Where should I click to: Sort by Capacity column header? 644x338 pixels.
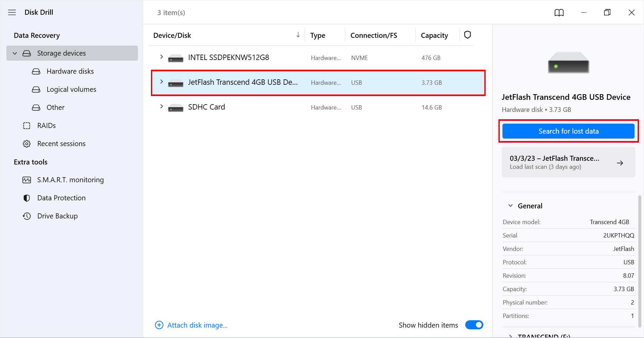click(x=434, y=36)
